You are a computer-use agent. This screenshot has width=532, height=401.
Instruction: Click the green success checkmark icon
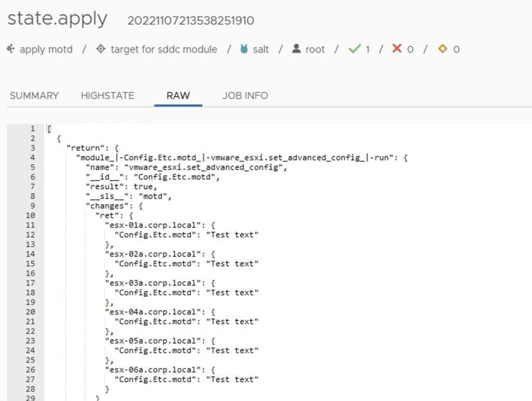point(354,49)
